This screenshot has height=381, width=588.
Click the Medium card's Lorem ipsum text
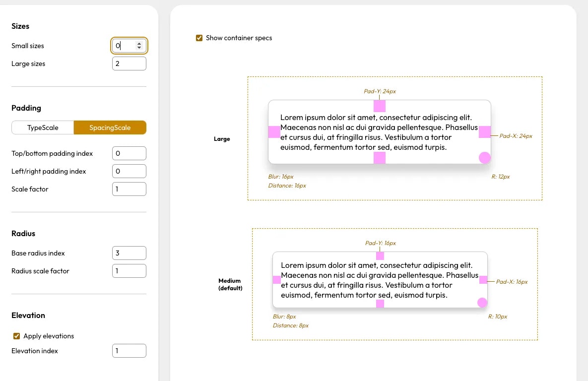click(x=380, y=280)
